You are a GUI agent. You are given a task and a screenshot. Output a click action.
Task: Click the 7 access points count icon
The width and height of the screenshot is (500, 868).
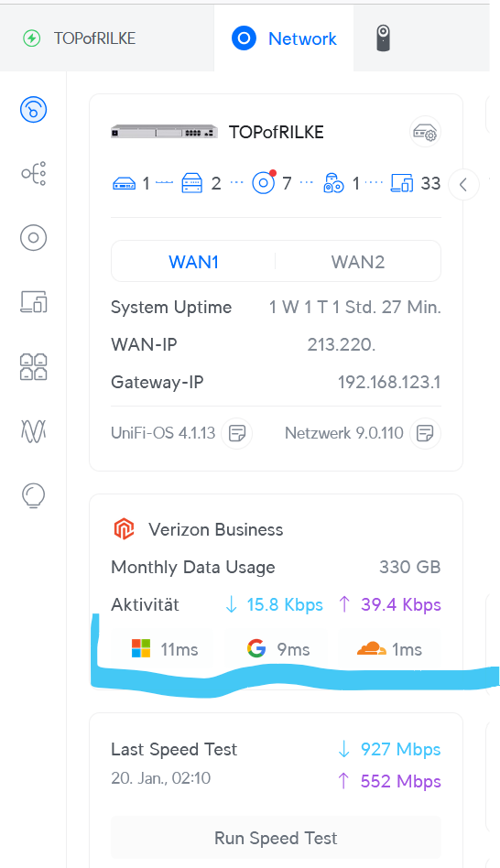pos(264,183)
